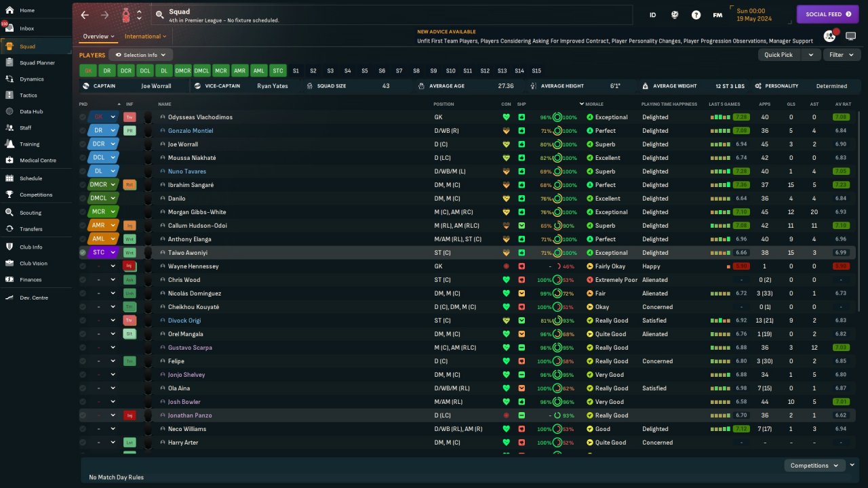Open the Finances sidebar icon

[x=9, y=279]
